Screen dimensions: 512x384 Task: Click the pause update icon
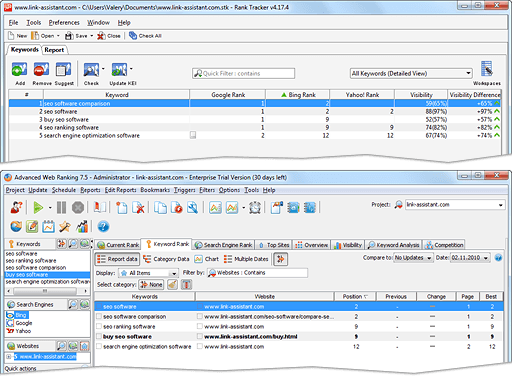(61, 208)
